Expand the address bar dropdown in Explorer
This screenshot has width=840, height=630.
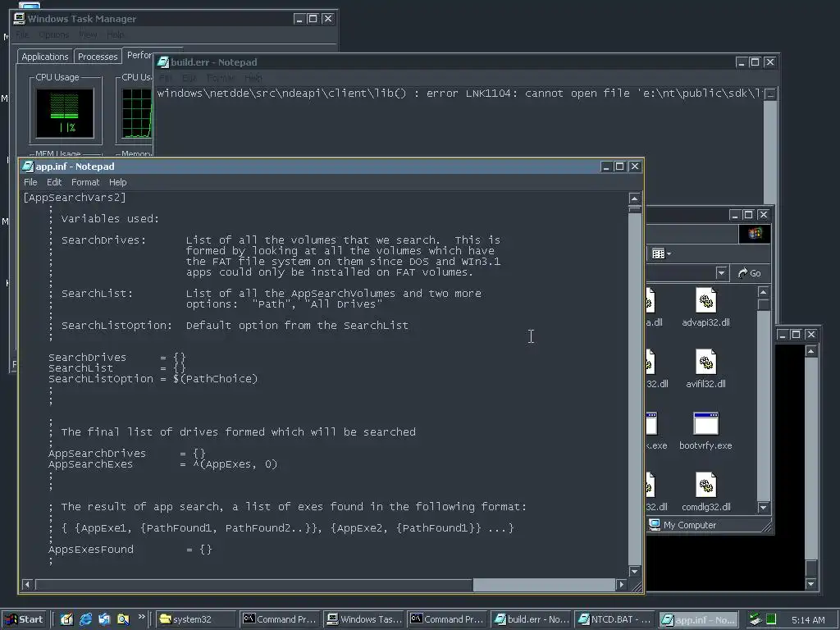[x=721, y=273]
